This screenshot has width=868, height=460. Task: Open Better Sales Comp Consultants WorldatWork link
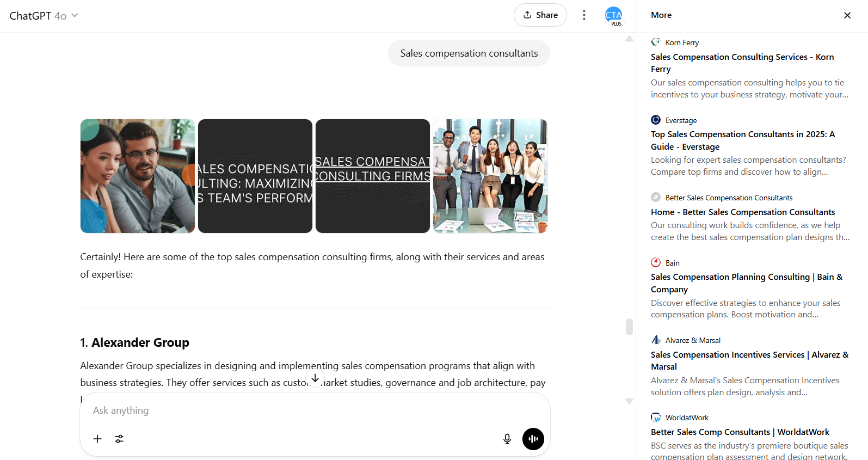coord(740,432)
